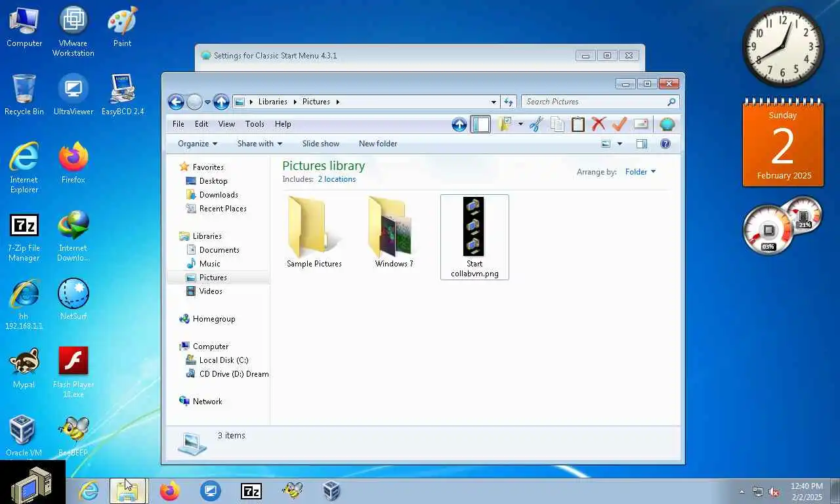
Task: Click the Paste clipboard icon
Action: 577,124
